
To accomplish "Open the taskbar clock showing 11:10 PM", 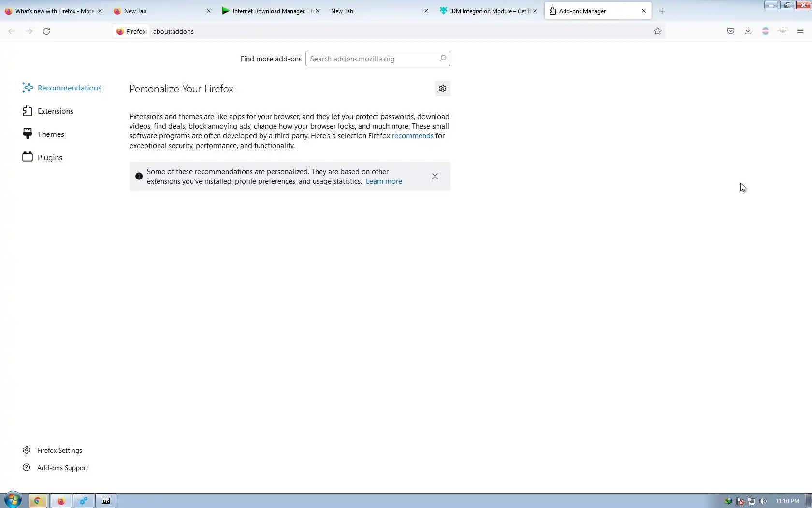I will tap(787, 501).
